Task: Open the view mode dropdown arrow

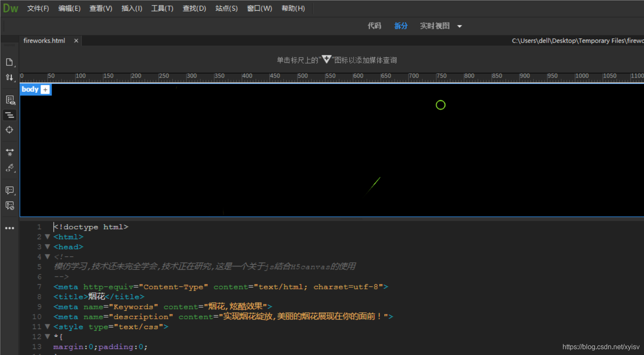Action: click(459, 26)
